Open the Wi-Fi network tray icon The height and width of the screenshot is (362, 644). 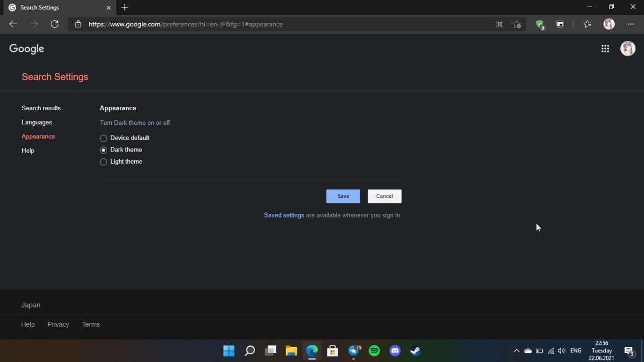click(551, 350)
